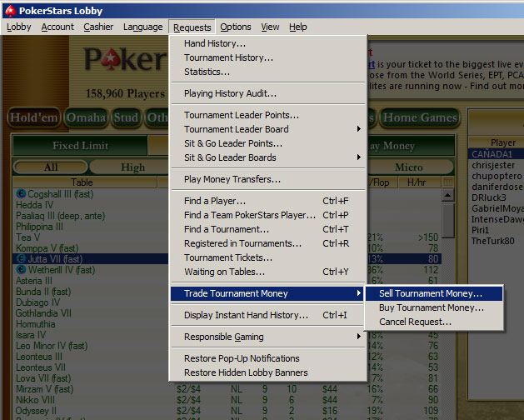The height and width of the screenshot is (420, 524).
Task: Select the Philippina III table row
Action: coord(90,227)
